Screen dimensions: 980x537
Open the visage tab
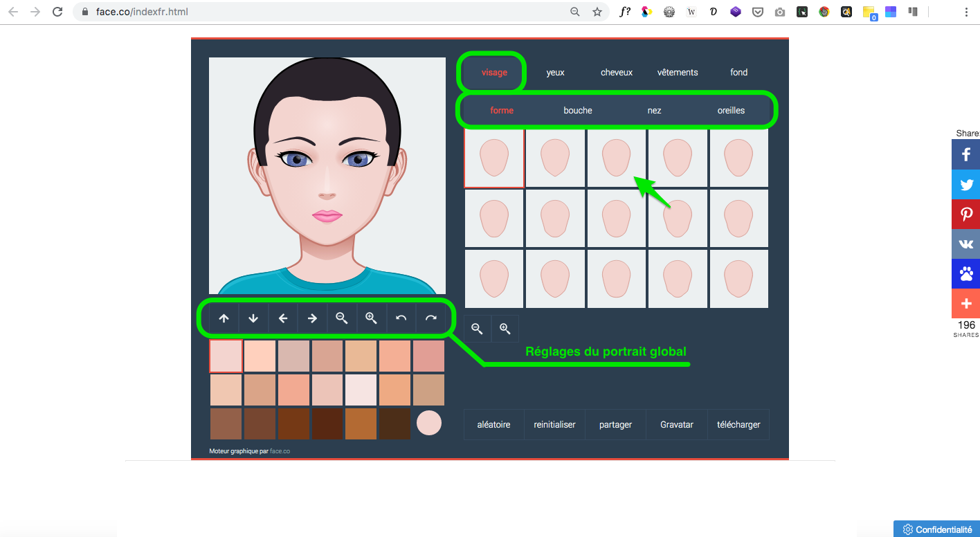494,72
